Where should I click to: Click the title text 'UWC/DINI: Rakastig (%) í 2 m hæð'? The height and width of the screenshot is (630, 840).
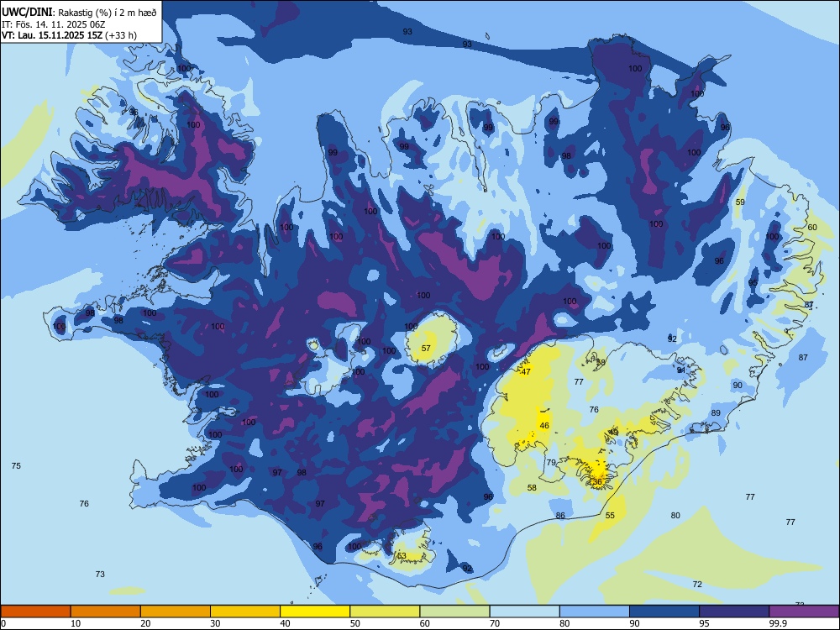pyautogui.click(x=79, y=13)
